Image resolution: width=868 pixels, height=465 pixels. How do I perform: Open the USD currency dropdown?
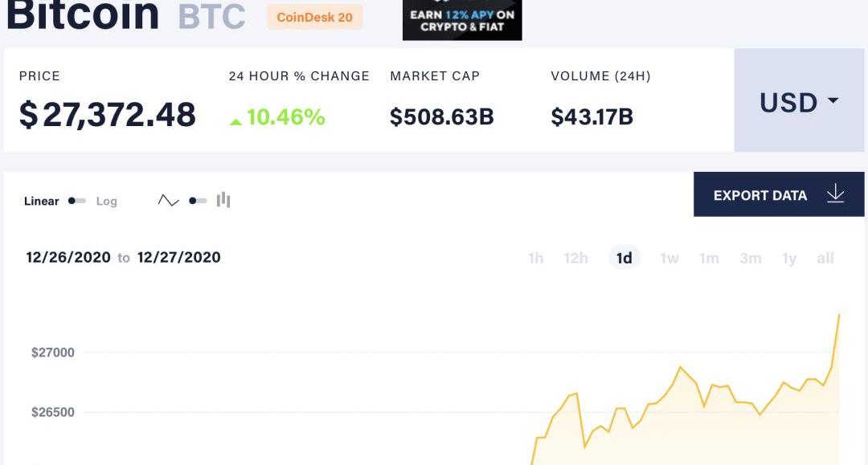click(x=799, y=100)
